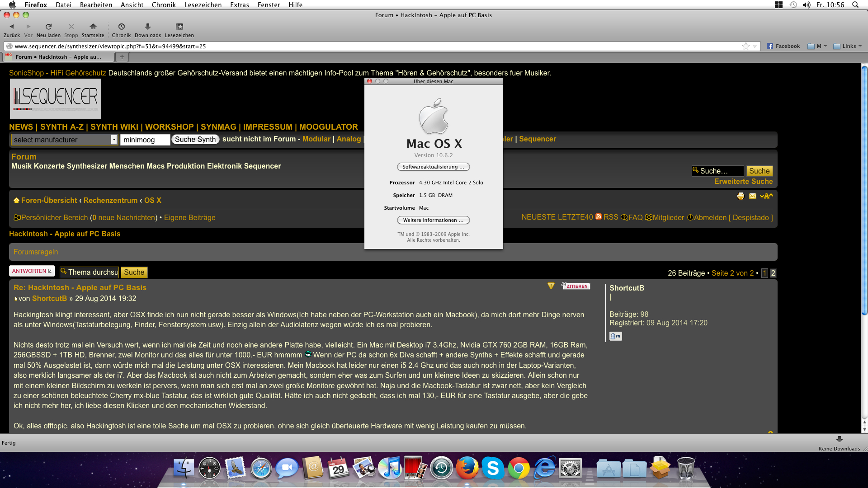Image resolution: width=868 pixels, height=488 pixels.
Task: Open the select manufacturer dropdown
Action: point(64,140)
